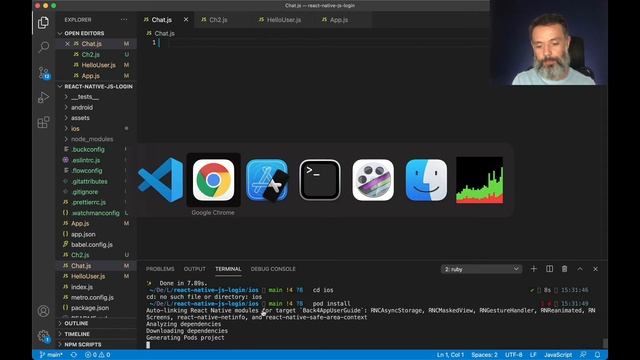Screen dimensions: 640x360
Task: Open App.js in Open Editors list
Action: pos(90,76)
